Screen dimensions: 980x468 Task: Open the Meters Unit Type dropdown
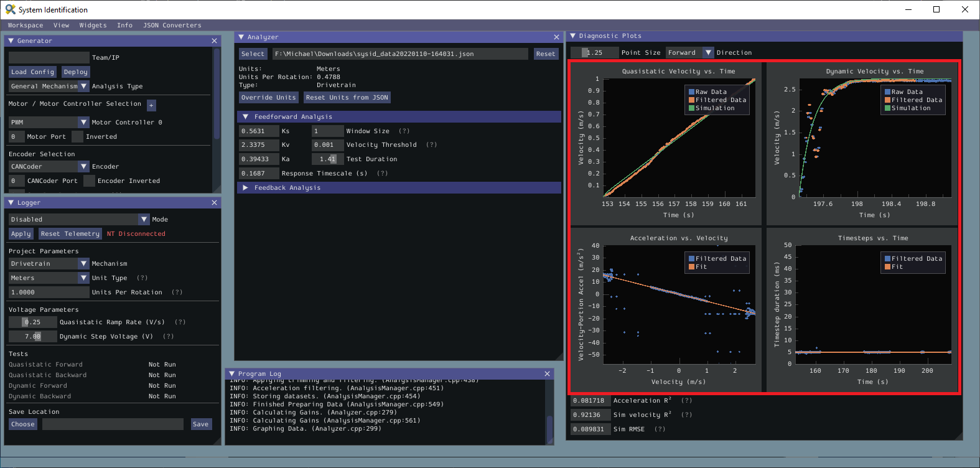(x=84, y=278)
